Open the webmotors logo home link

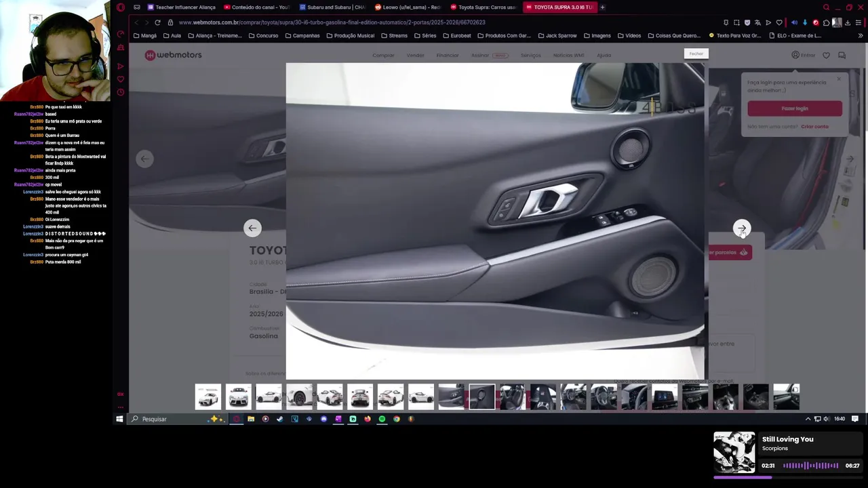(x=174, y=55)
